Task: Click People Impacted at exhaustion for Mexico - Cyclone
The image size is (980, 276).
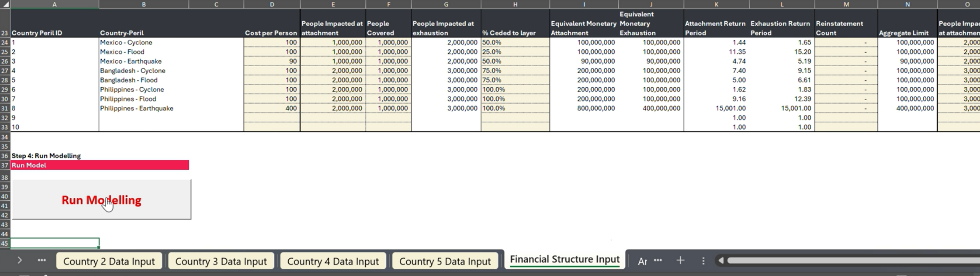Action: pos(446,42)
